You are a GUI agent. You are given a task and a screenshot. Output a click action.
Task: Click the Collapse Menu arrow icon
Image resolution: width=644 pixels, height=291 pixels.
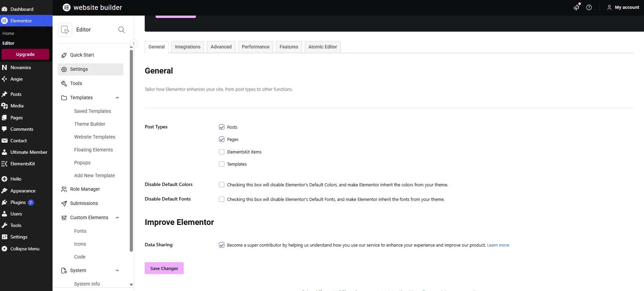click(x=4, y=249)
